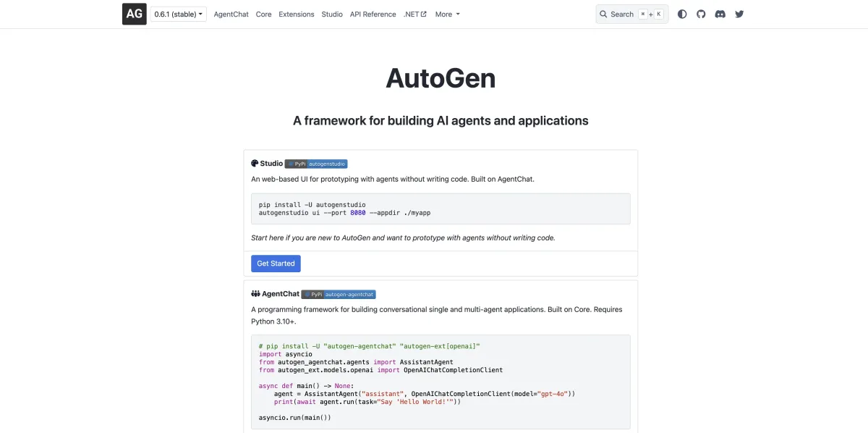Open Extensions in the navbar
Screen dimensions: 868x433
[x=297, y=14]
